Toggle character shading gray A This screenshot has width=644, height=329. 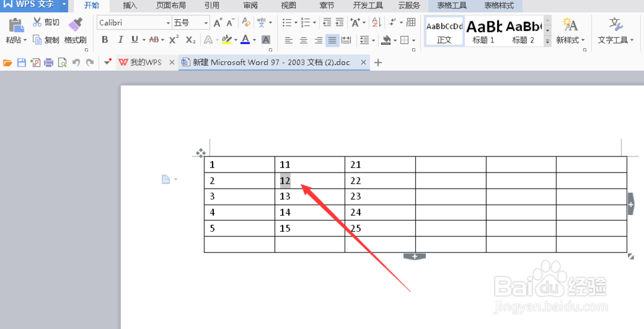(266, 40)
